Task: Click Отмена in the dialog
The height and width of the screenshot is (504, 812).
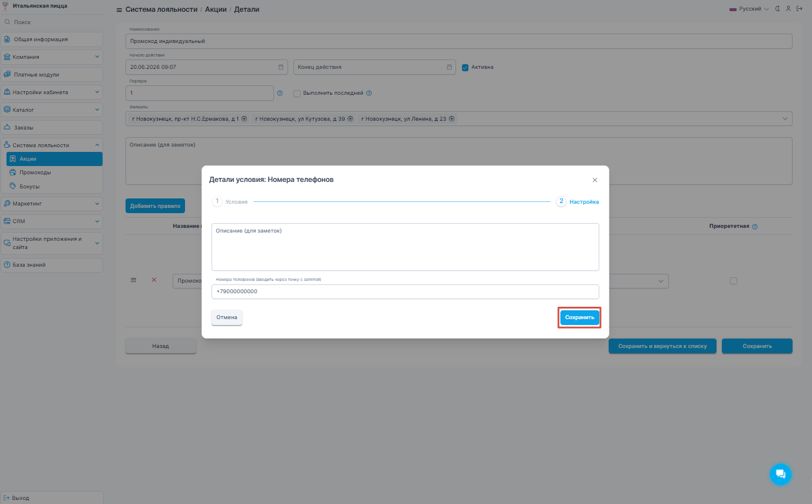Action: click(227, 317)
